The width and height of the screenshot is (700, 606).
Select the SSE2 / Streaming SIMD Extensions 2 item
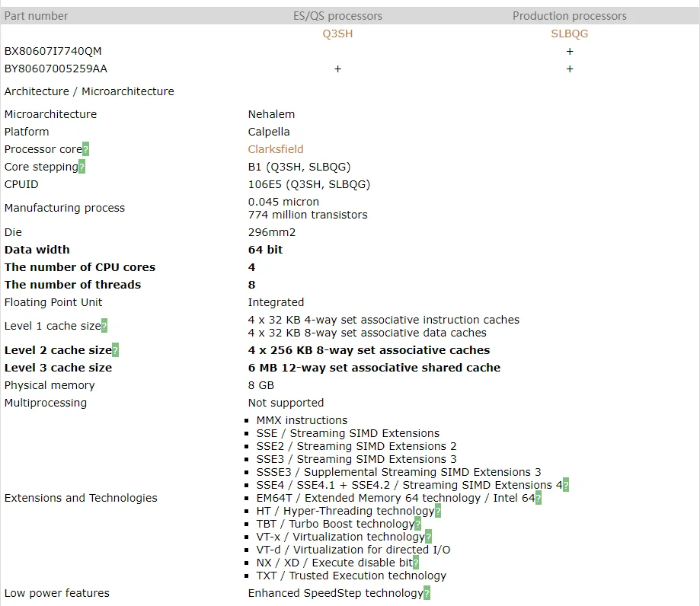[x=356, y=446]
